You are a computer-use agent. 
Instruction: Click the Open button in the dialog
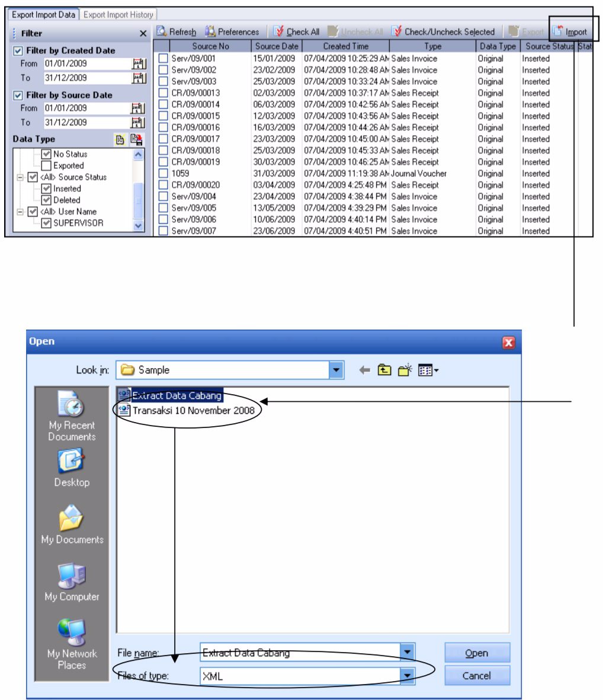[x=477, y=652]
